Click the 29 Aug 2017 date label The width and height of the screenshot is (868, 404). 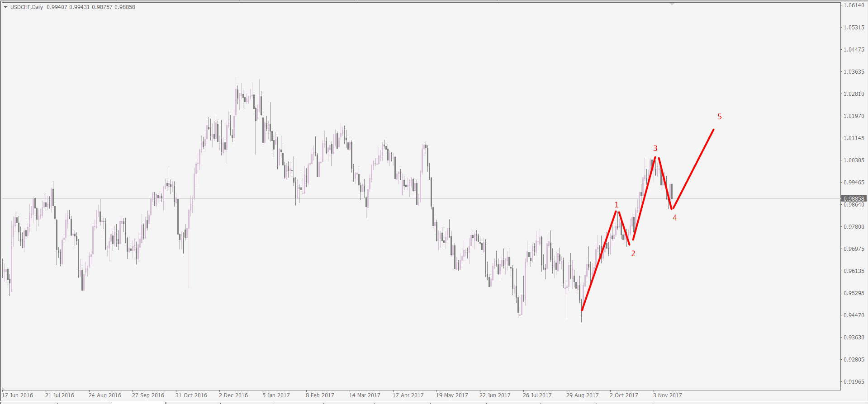coord(583,395)
